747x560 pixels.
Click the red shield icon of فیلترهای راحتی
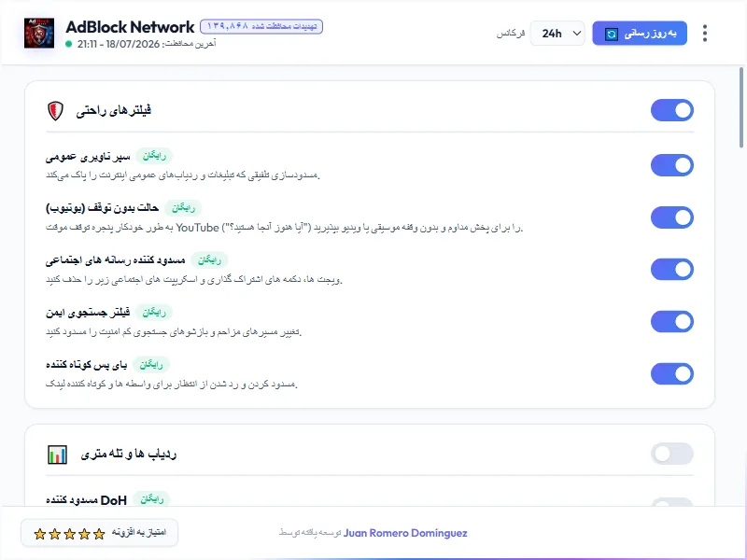(x=55, y=110)
